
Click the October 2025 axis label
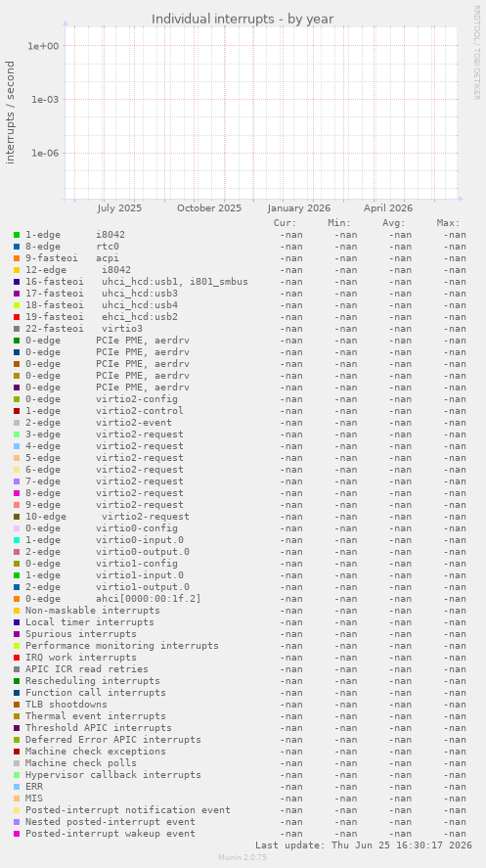click(x=209, y=208)
